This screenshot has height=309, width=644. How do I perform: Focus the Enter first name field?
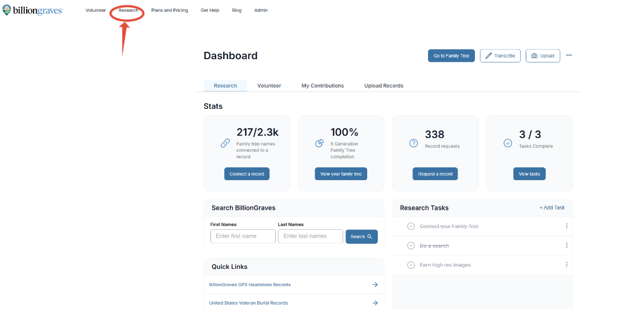click(243, 236)
